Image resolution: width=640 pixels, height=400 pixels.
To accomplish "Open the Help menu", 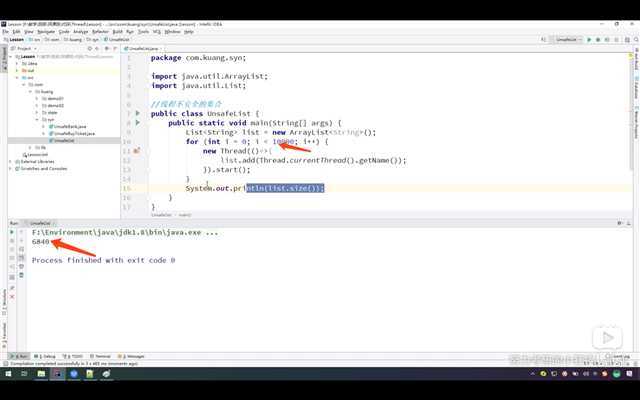I will tap(189, 32).
